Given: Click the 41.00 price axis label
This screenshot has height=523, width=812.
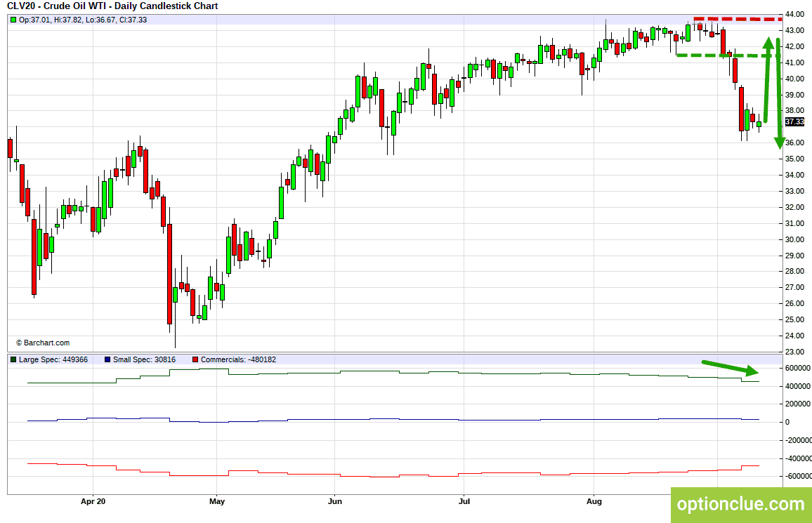Looking at the screenshot, I should click(x=795, y=62).
